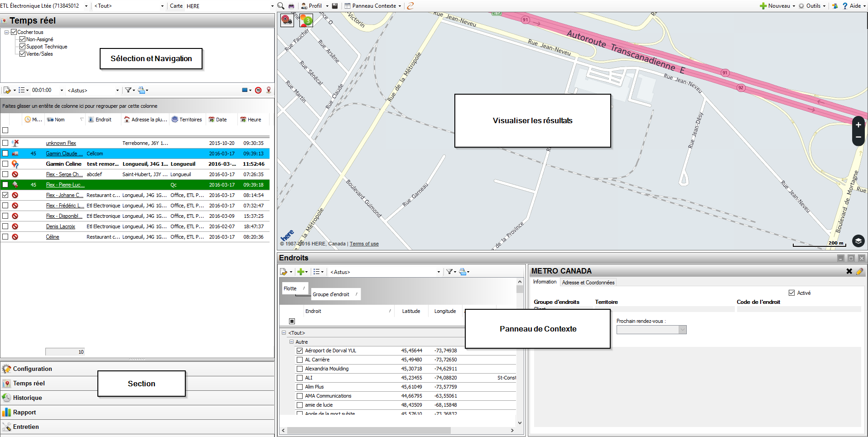
Task: Zoom in on the map with plus
Action: (x=858, y=125)
